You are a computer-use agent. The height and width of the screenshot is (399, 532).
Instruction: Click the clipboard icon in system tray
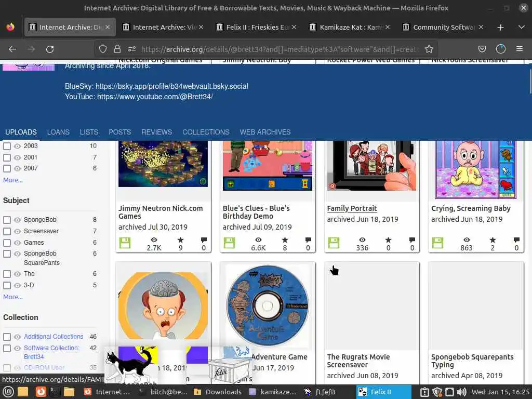tap(424, 392)
